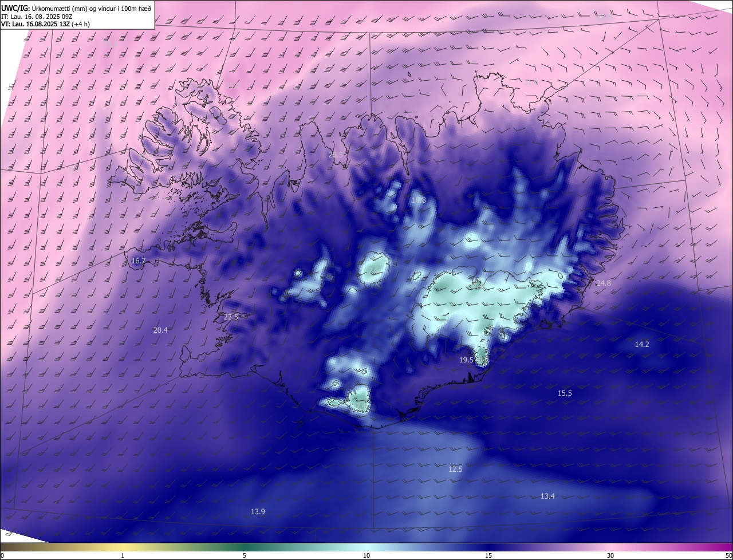Click the "IT: Lau. 16. 08. 2025 09Z" line
Image resolution: width=733 pixels, height=560 pixels.
(x=36, y=17)
